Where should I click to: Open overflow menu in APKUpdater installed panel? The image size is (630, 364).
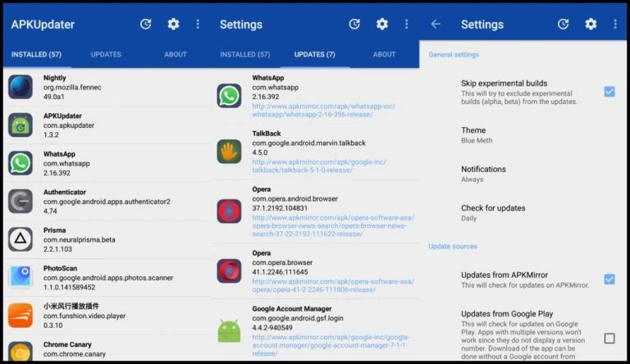click(x=198, y=24)
